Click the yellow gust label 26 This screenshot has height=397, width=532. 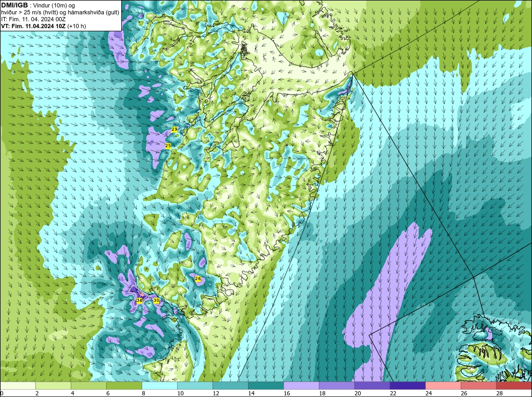pos(198,278)
